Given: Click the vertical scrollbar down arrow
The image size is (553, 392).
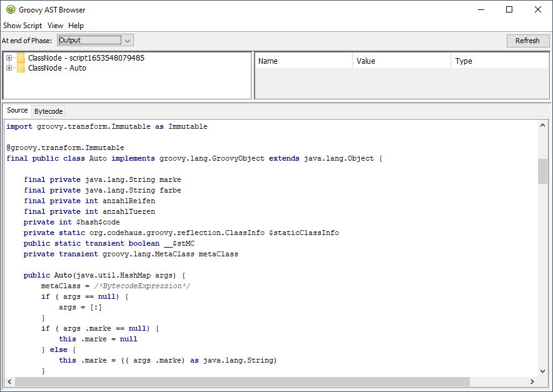Looking at the screenshot, I should tap(542, 371).
